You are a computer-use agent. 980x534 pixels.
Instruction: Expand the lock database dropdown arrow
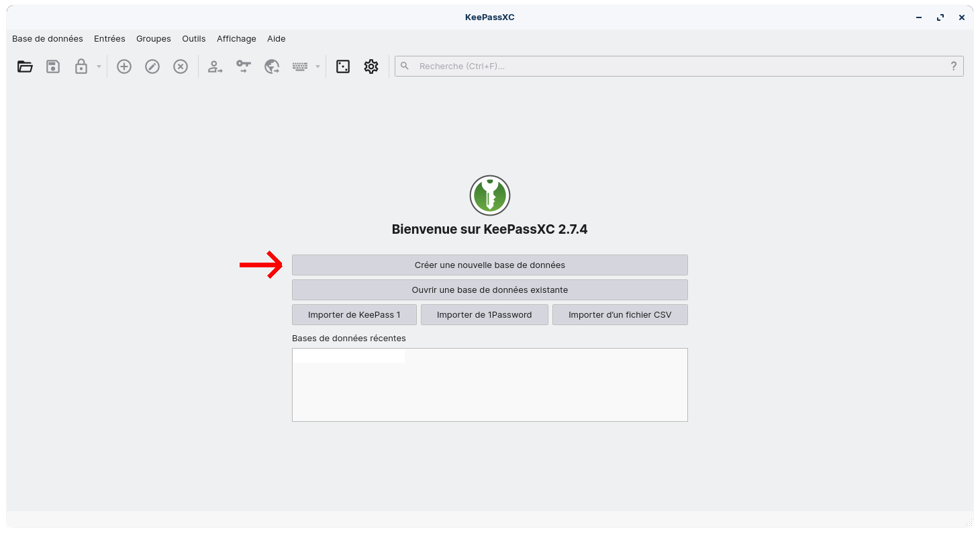coord(99,66)
